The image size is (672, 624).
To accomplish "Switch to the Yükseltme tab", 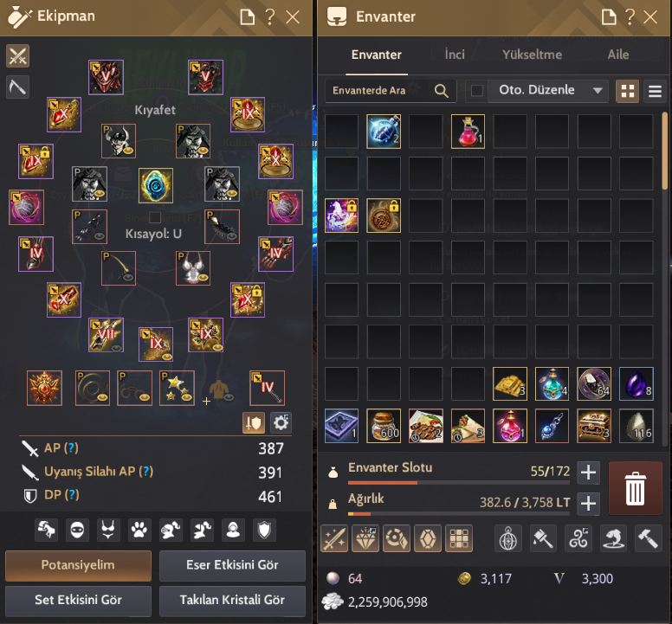I will click(x=532, y=55).
